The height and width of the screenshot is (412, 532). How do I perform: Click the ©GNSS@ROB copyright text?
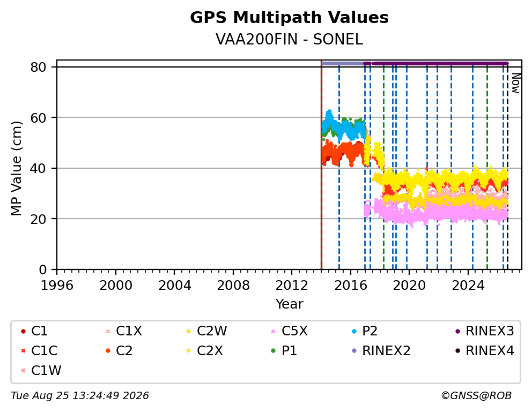click(x=476, y=396)
